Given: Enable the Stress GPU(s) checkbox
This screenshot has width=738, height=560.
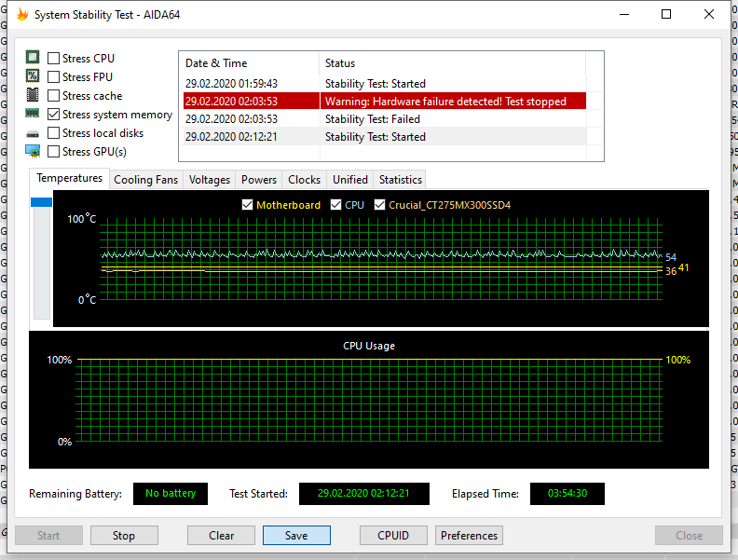Looking at the screenshot, I should pos(54,152).
